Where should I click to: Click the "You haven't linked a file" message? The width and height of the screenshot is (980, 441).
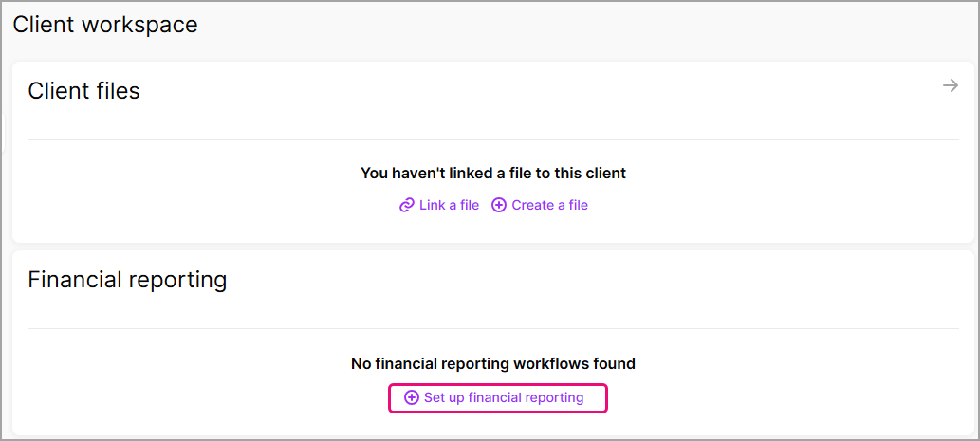pyautogui.click(x=492, y=174)
